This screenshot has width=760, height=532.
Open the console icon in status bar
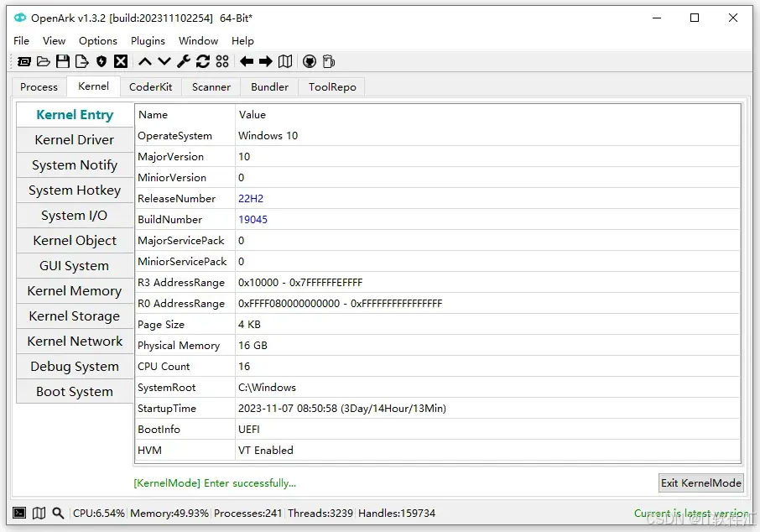pyautogui.click(x=19, y=513)
